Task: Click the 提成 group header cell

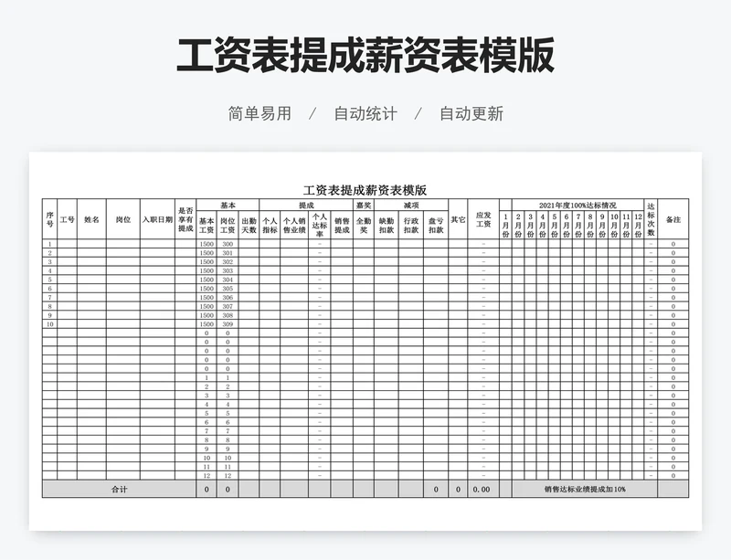Action: point(306,206)
